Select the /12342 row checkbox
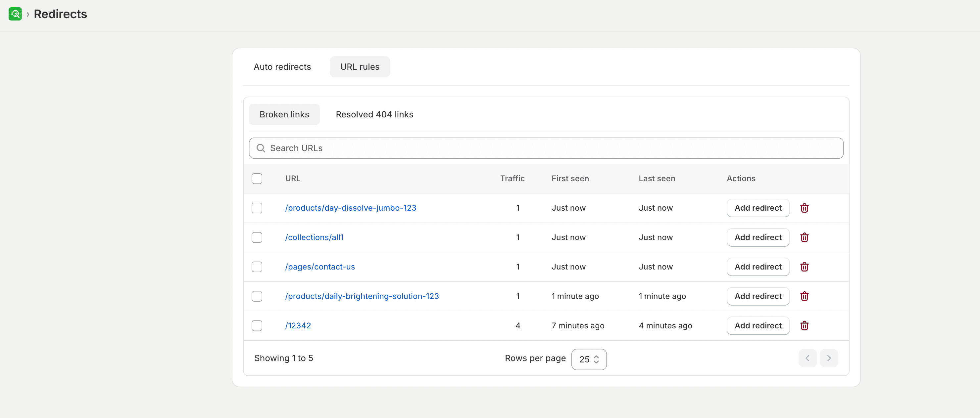This screenshot has height=418, width=980. pyautogui.click(x=257, y=326)
